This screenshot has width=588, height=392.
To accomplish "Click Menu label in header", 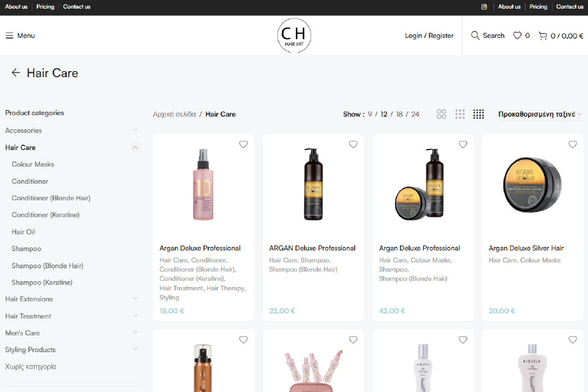I will coord(26,36).
